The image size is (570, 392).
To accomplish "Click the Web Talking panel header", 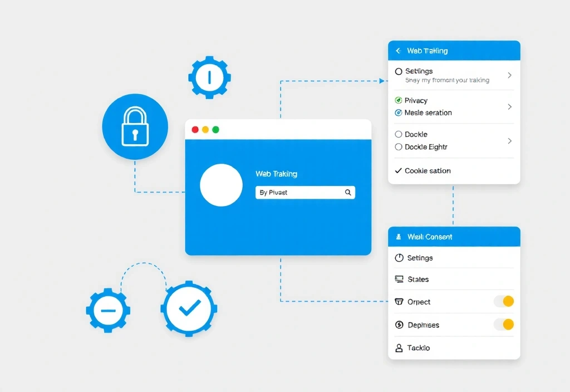I will (x=454, y=50).
